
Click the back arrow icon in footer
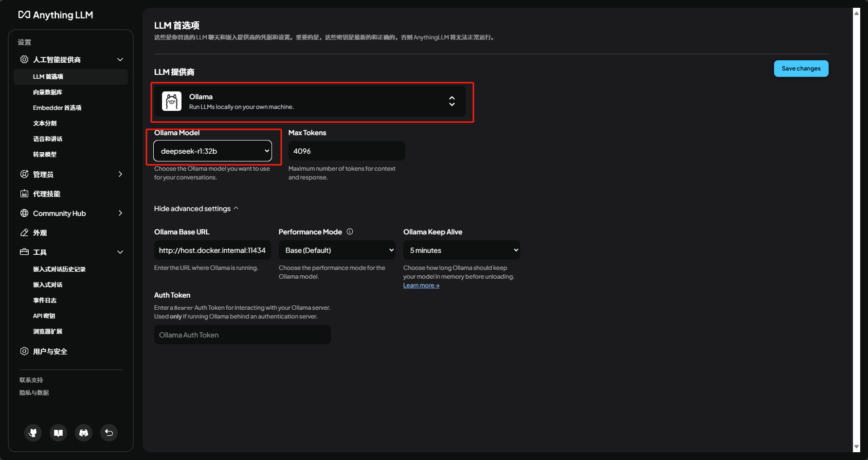point(109,432)
